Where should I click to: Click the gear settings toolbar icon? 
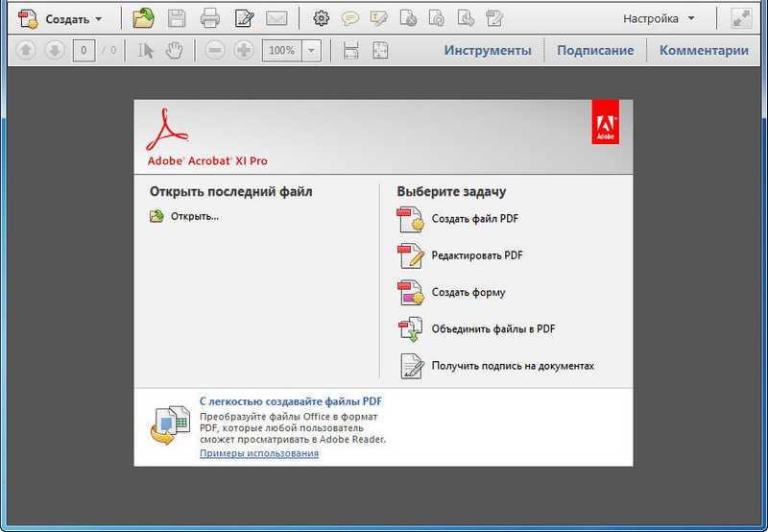(x=321, y=18)
